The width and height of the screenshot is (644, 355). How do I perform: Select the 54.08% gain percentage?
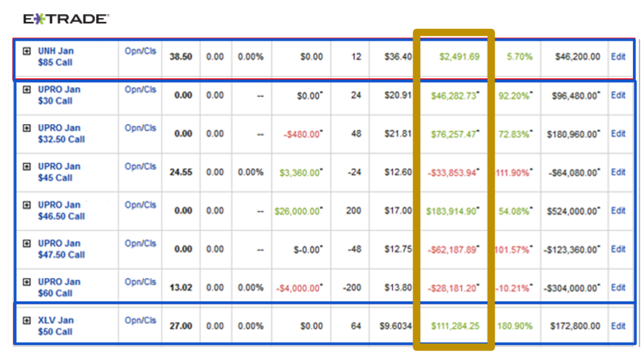click(515, 211)
